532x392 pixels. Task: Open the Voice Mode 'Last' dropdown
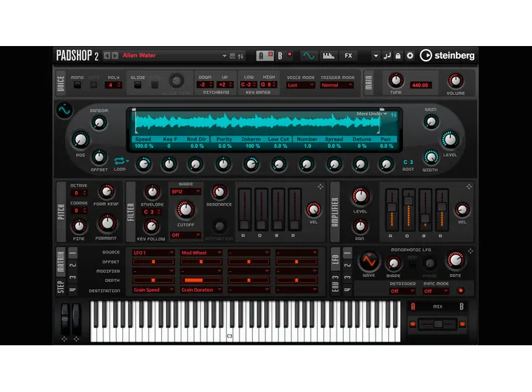[301, 85]
